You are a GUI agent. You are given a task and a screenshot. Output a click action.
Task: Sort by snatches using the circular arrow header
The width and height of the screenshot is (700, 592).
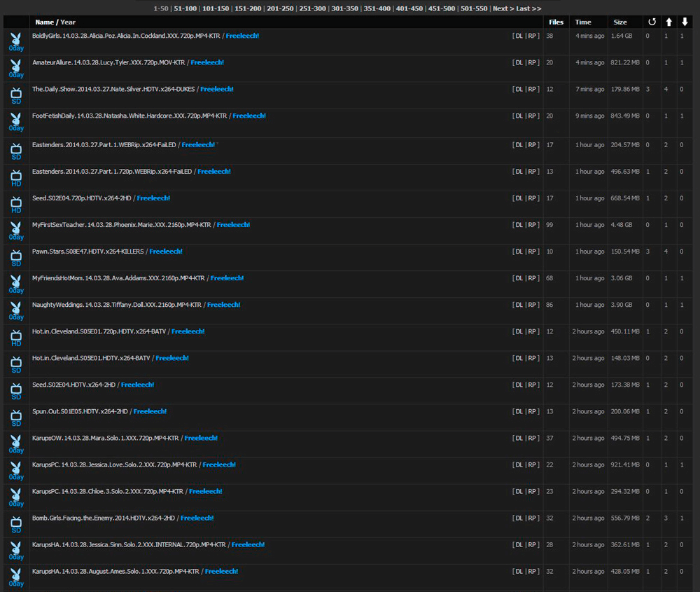pyautogui.click(x=652, y=22)
